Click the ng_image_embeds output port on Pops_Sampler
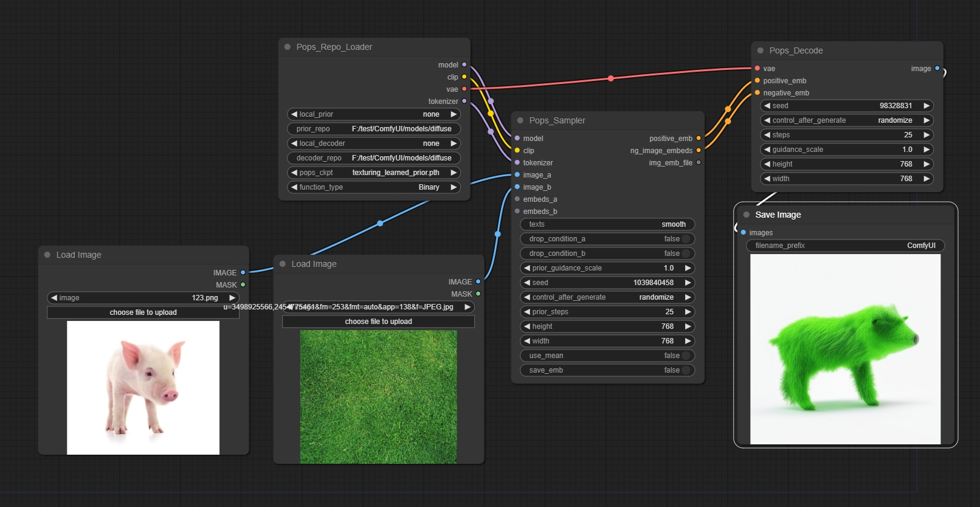 [699, 150]
